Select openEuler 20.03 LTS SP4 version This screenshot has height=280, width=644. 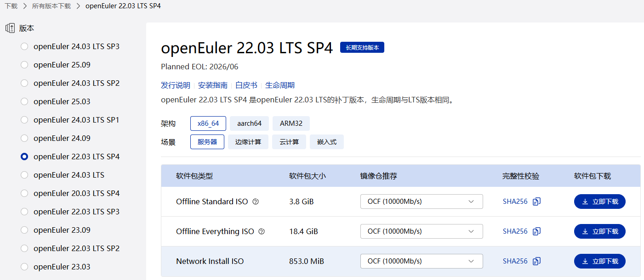tap(24, 193)
